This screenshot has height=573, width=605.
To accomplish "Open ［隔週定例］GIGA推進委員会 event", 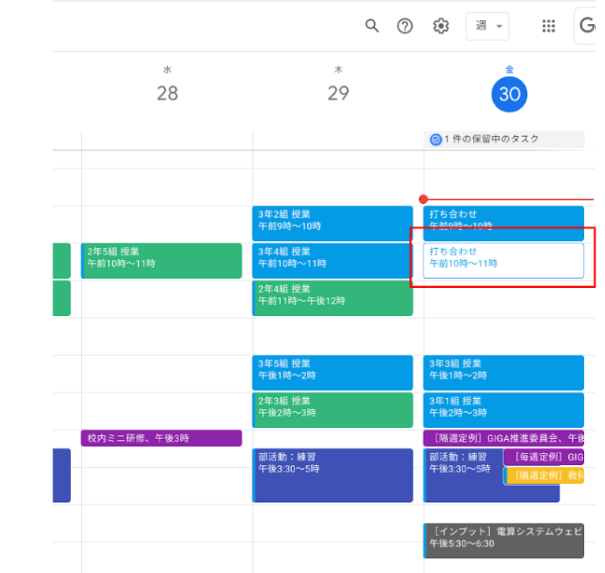I will (x=503, y=438).
